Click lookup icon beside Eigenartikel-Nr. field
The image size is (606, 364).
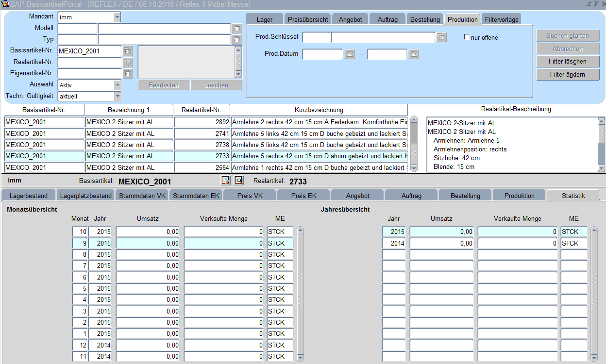(x=127, y=74)
